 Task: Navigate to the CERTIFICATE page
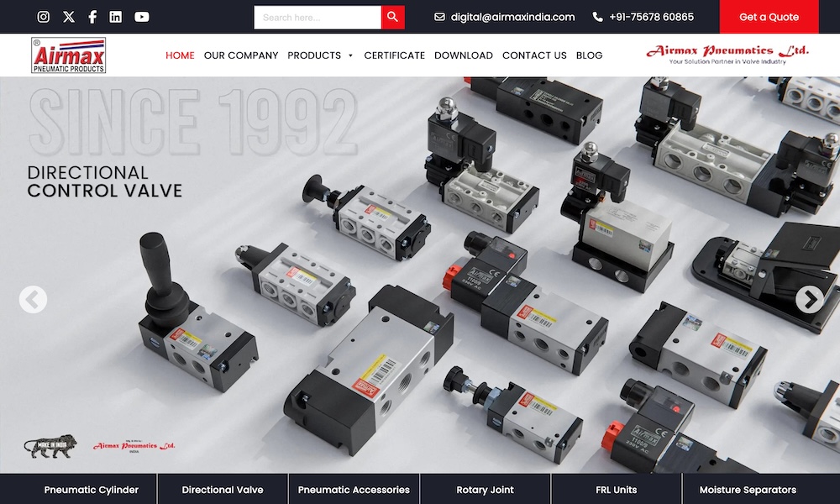coord(395,55)
